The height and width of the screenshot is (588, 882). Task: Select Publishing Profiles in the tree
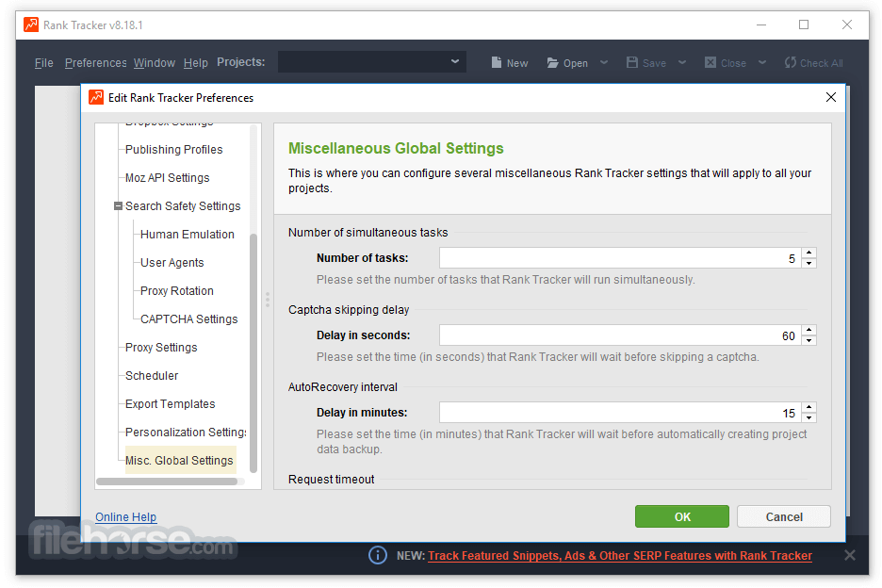coord(173,149)
